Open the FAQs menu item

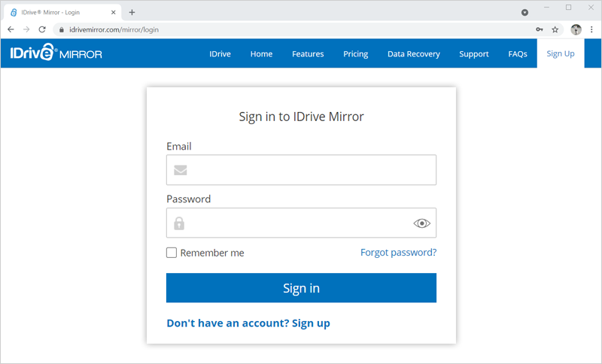(x=518, y=54)
